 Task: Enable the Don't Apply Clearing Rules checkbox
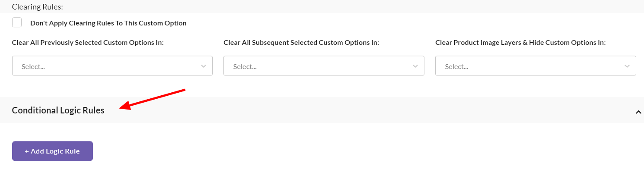17,22
